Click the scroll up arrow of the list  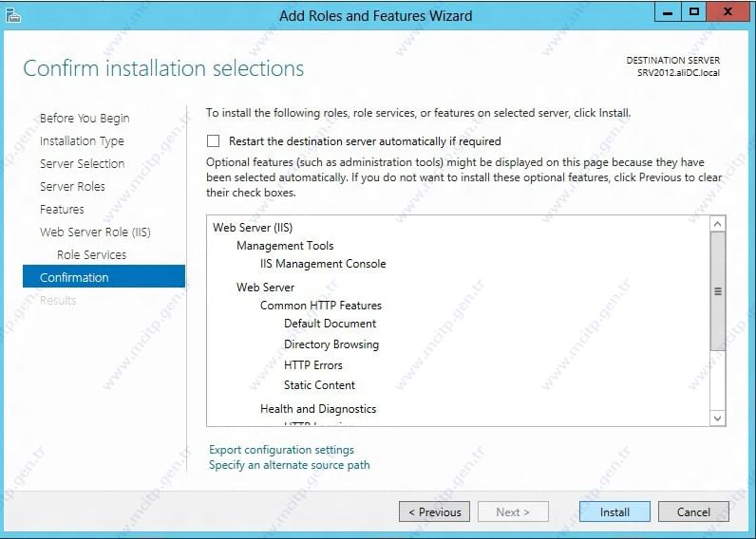pyautogui.click(x=717, y=224)
